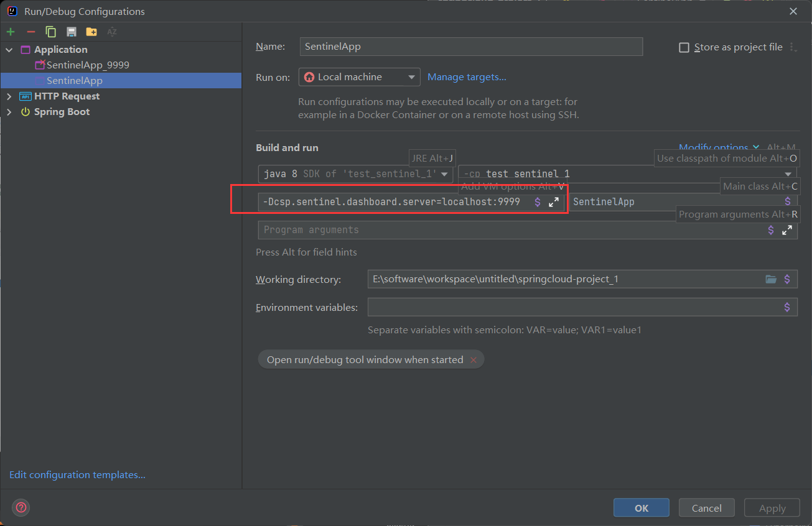Save configuration using the disk icon
The height and width of the screenshot is (526, 812).
click(72, 32)
